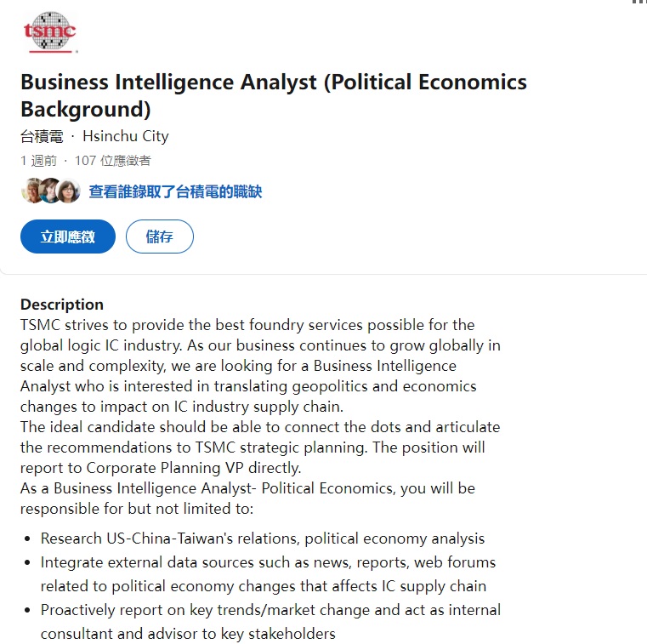647x644 pixels.
Task: Click the 'Proactively report on key trends' bullet
Action: tap(270, 622)
